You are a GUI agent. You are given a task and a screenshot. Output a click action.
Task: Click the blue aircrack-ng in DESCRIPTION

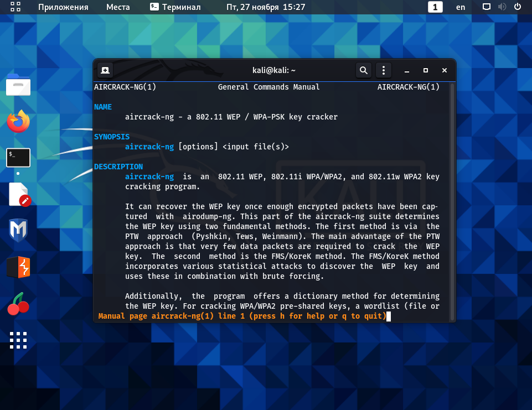tap(149, 177)
